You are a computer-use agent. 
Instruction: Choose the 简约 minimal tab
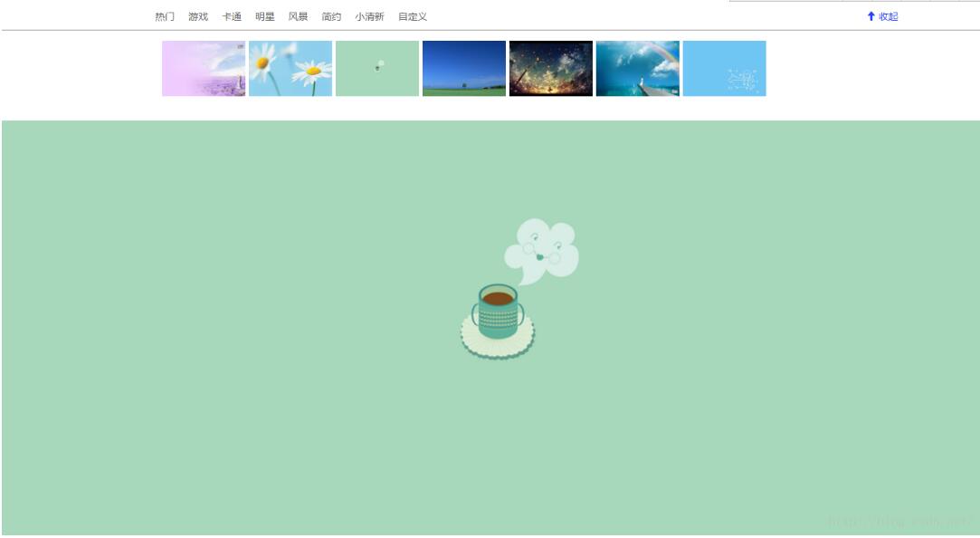[331, 16]
